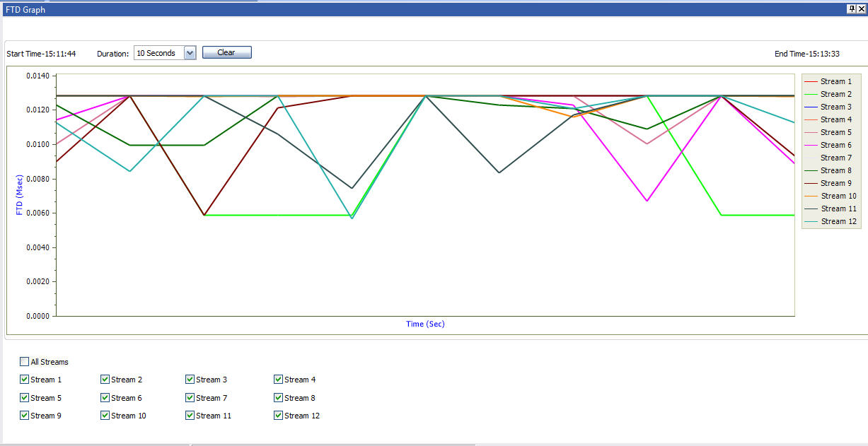Click the 0.0140 y-axis value
868x446 pixels.
[37, 76]
